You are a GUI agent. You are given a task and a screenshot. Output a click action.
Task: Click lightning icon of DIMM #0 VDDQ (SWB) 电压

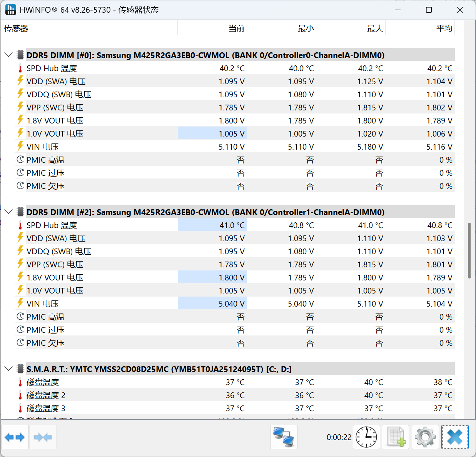tap(20, 94)
